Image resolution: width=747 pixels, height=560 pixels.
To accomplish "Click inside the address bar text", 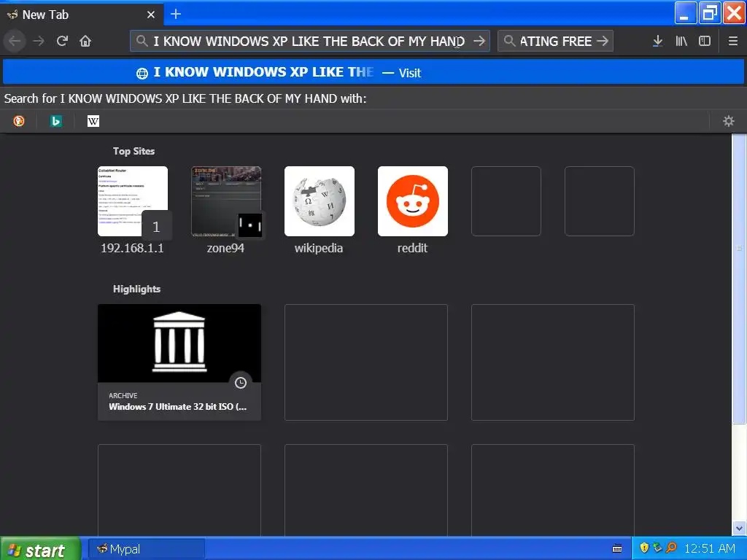I will coord(309,42).
